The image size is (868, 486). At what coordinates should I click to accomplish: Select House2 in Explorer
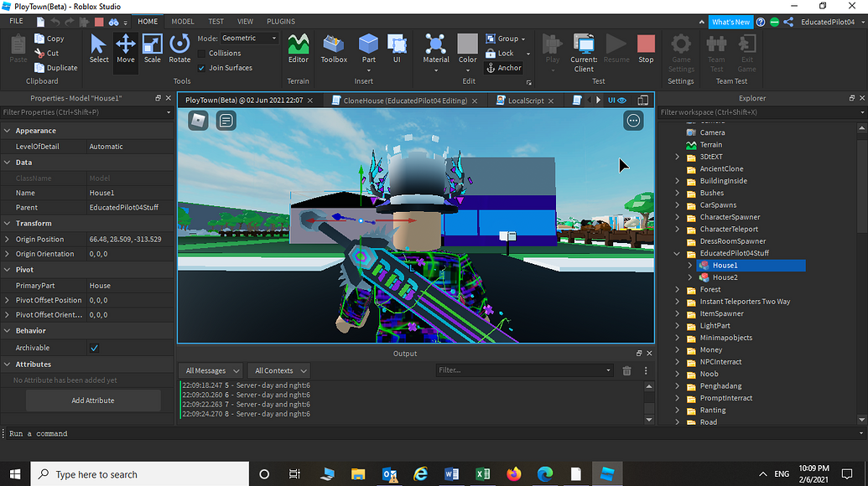tap(725, 277)
